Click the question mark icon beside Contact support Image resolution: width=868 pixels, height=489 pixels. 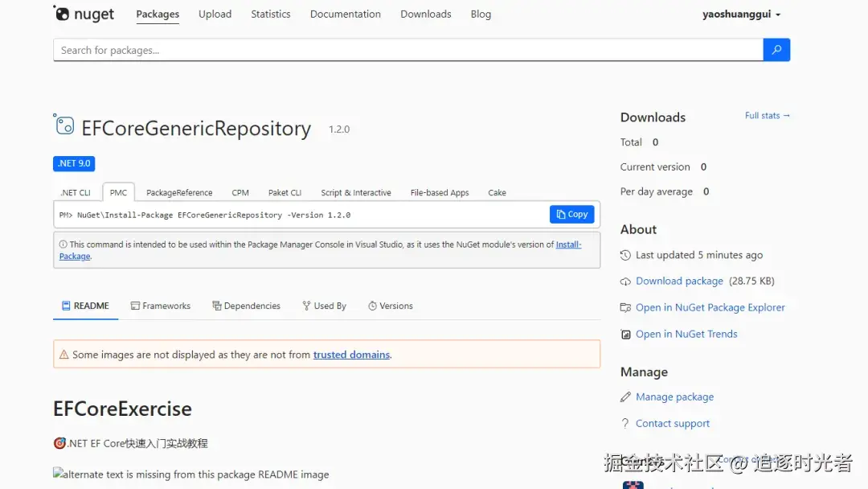coord(625,424)
